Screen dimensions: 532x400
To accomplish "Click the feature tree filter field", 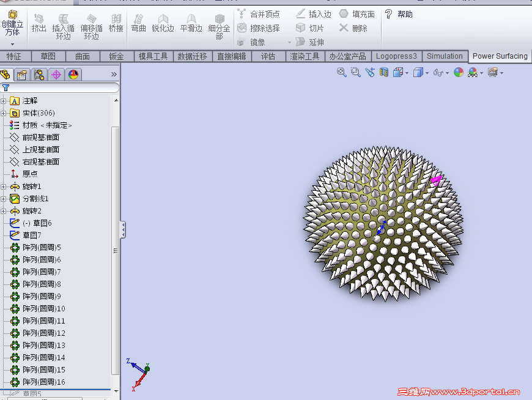I will point(60,88).
